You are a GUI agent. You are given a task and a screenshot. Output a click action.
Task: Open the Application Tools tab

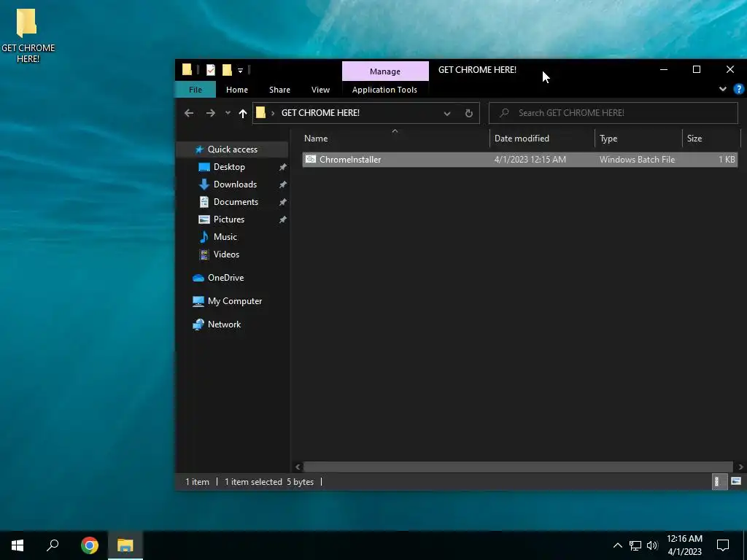point(384,90)
